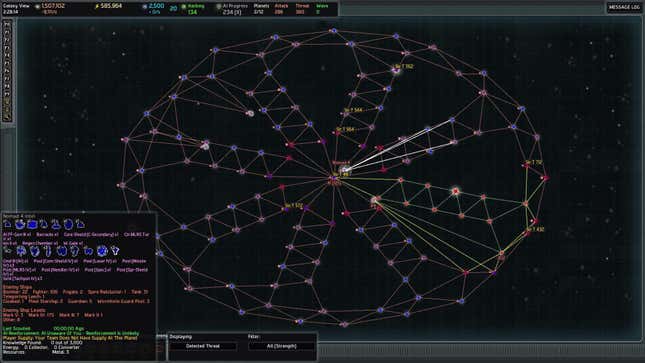Click the P0 priority button in left sidebar
The width and height of the screenshot is (645, 363).
[x=7, y=24]
